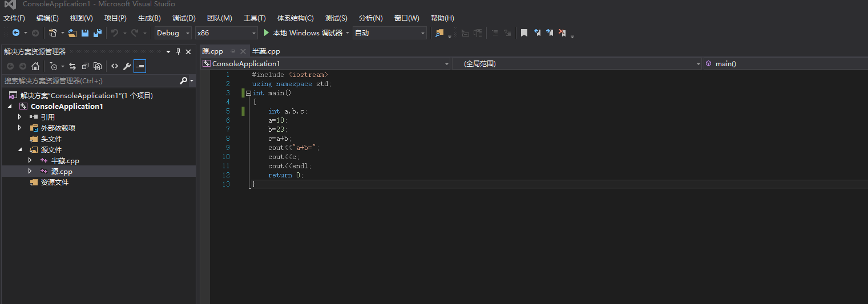Open the 工具(T) menu
The height and width of the screenshot is (304, 868).
tap(255, 18)
